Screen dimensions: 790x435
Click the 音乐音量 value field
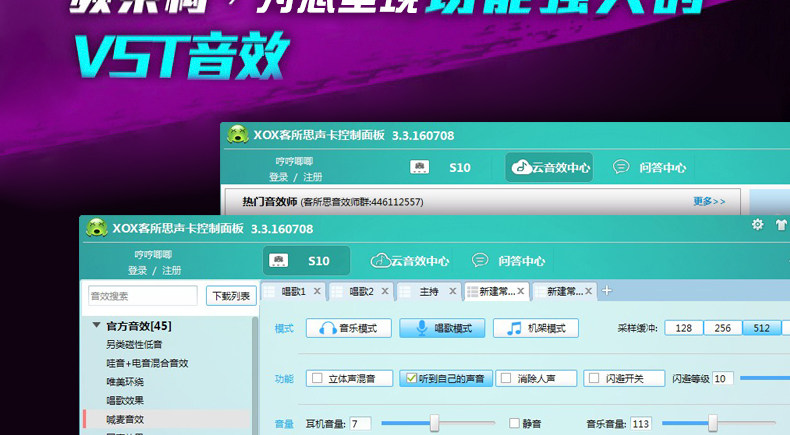click(x=641, y=424)
